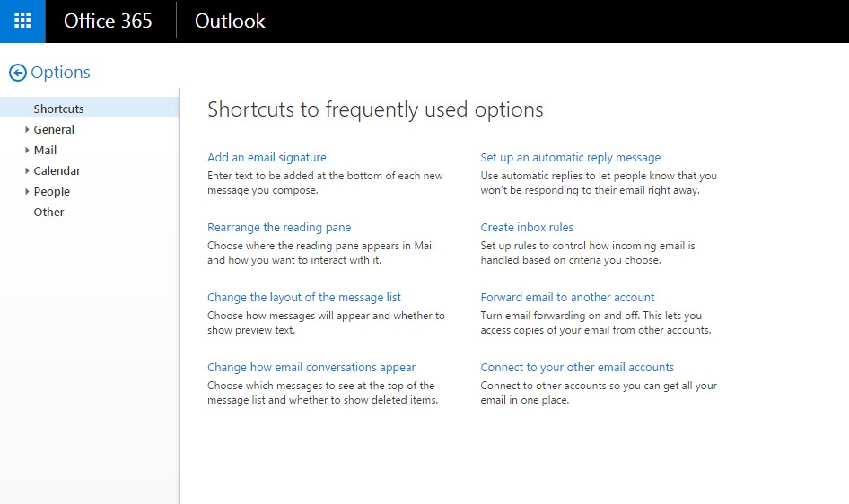
Task: Open Forward email to another account
Action: (x=567, y=298)
